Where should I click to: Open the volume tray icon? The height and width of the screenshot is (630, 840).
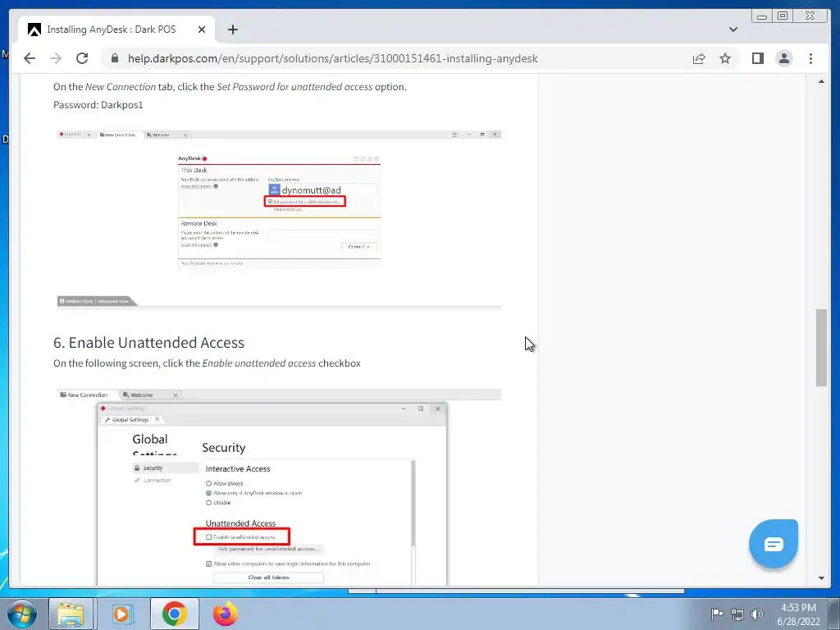click(x=757, y=614)
